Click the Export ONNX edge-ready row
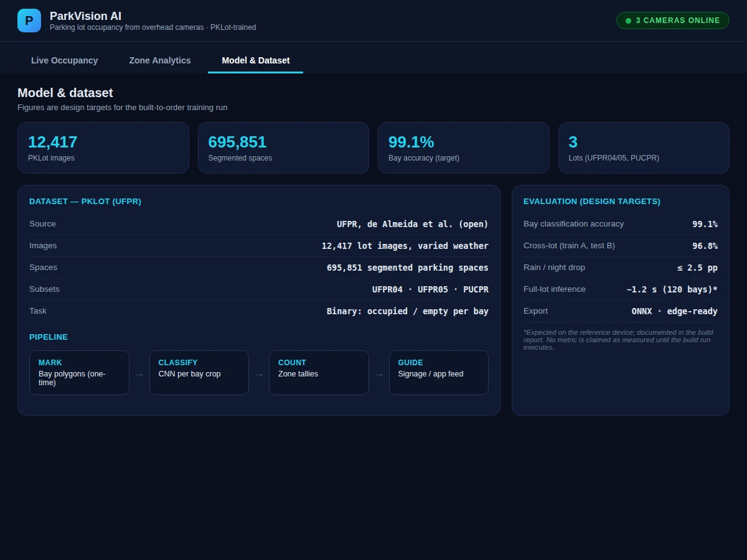The height and width of the screenshot is (560, 747). click(x=621, y=311)
